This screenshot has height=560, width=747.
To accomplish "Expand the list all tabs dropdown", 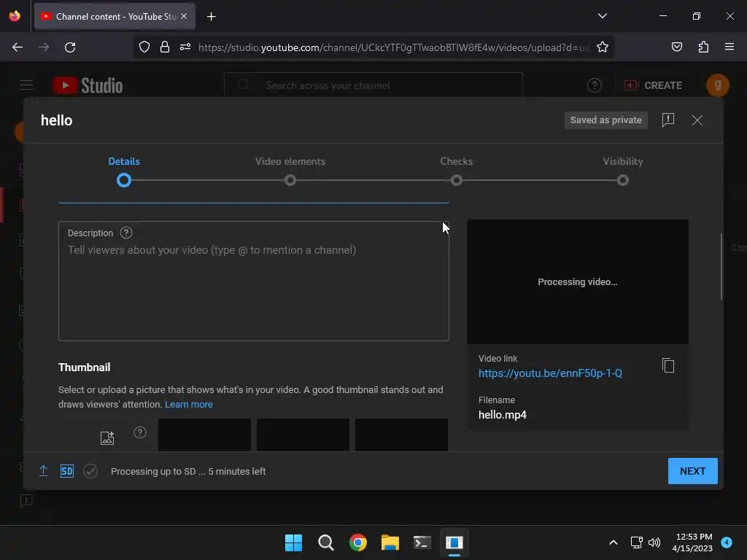I will pos(602,16).
